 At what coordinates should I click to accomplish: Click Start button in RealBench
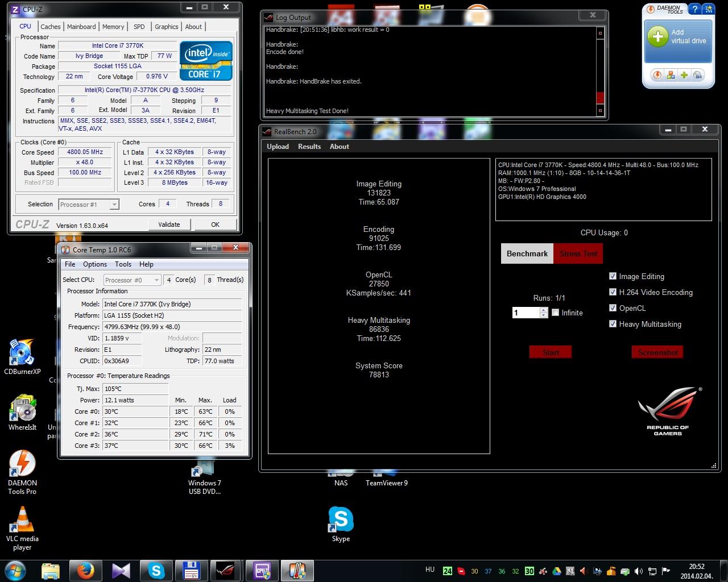tap(551, 352)
